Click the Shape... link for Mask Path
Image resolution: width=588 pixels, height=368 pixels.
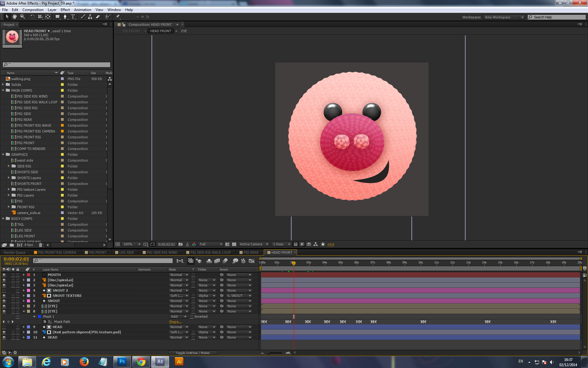click(175, 322)
